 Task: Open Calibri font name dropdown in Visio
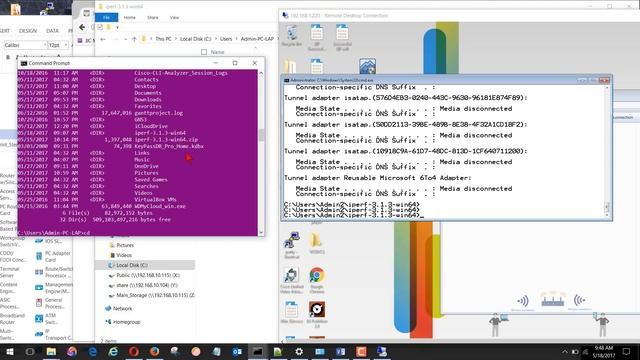pyautogui.click(x=44, y=45)
